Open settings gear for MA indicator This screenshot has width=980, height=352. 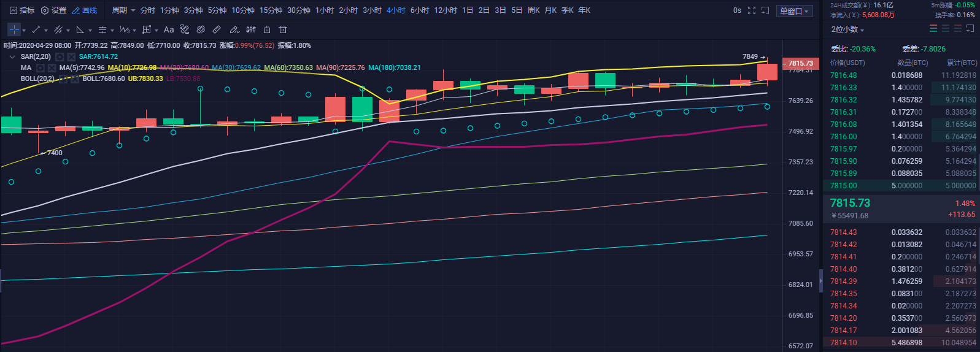coord(41,67)
